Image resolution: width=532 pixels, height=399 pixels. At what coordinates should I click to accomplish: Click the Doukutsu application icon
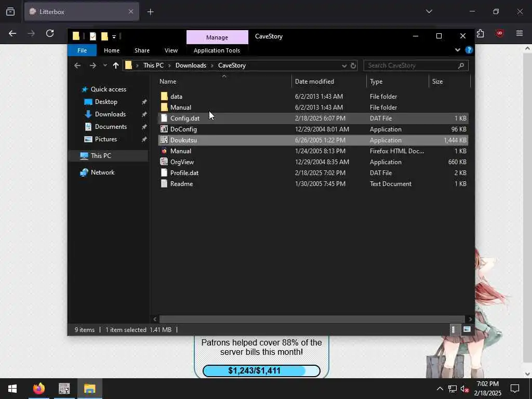(x=164, y=140)
